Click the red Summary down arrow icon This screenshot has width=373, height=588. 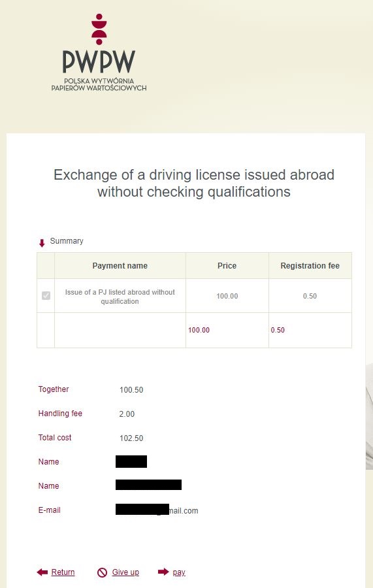(42, 243)
